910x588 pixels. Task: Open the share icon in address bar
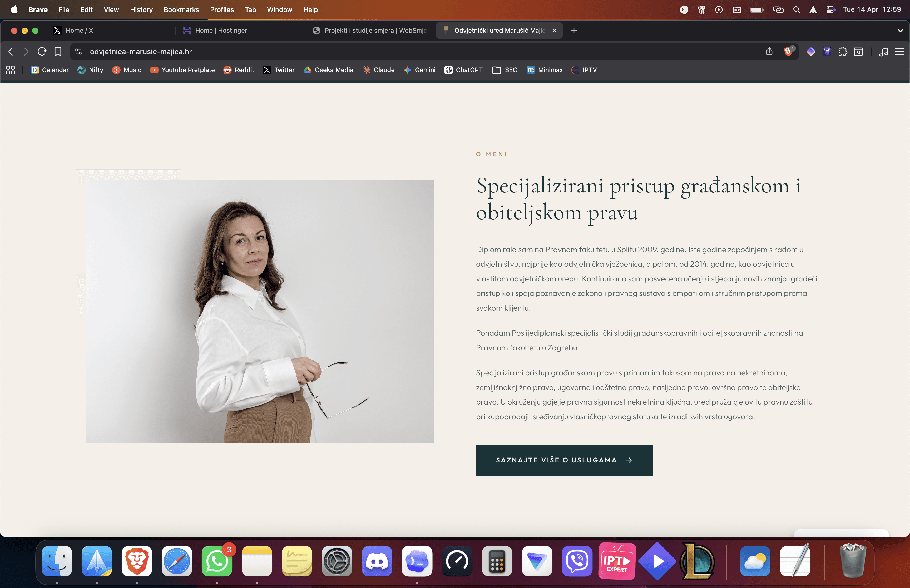coord(769,52)
